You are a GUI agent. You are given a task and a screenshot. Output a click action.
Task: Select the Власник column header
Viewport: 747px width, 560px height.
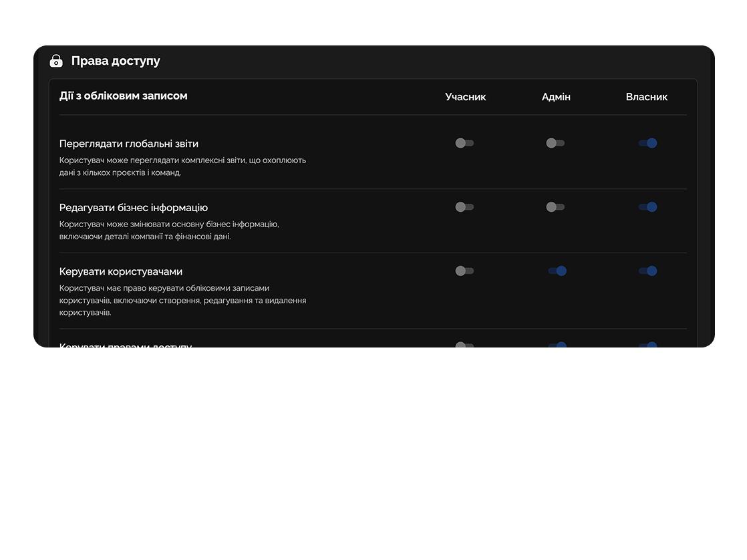click(x=646, y=97)
